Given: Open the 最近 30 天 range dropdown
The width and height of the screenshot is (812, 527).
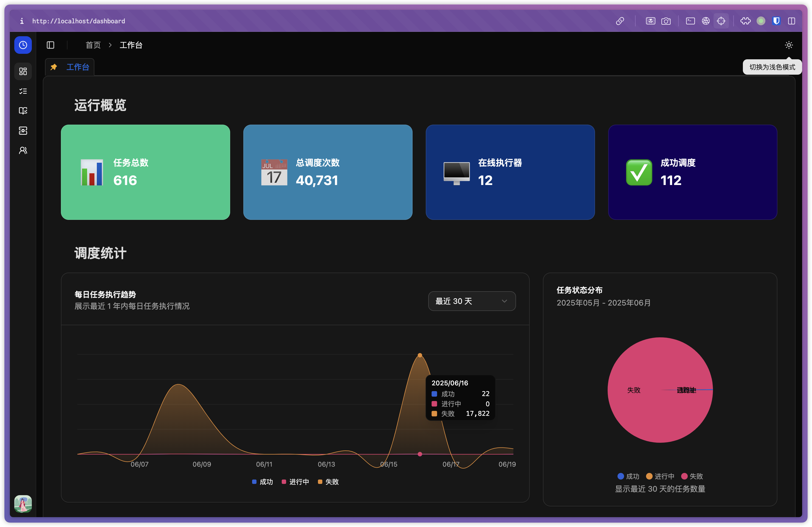Looking at the screenshot, I should [x=472, y=301].
